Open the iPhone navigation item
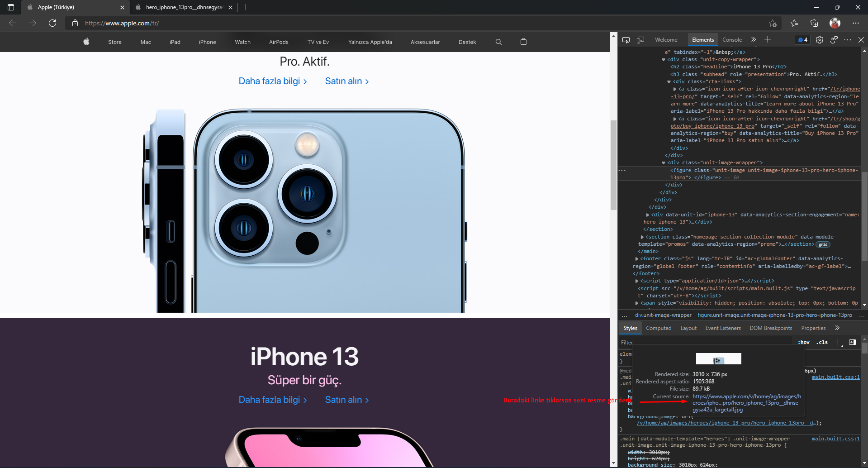This screenshot has width=868, height=468. [x=208, y=42]
